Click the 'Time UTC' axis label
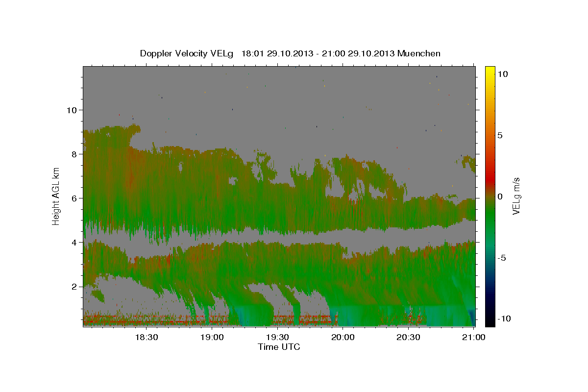The image size is (588, 392). [279, 347]
